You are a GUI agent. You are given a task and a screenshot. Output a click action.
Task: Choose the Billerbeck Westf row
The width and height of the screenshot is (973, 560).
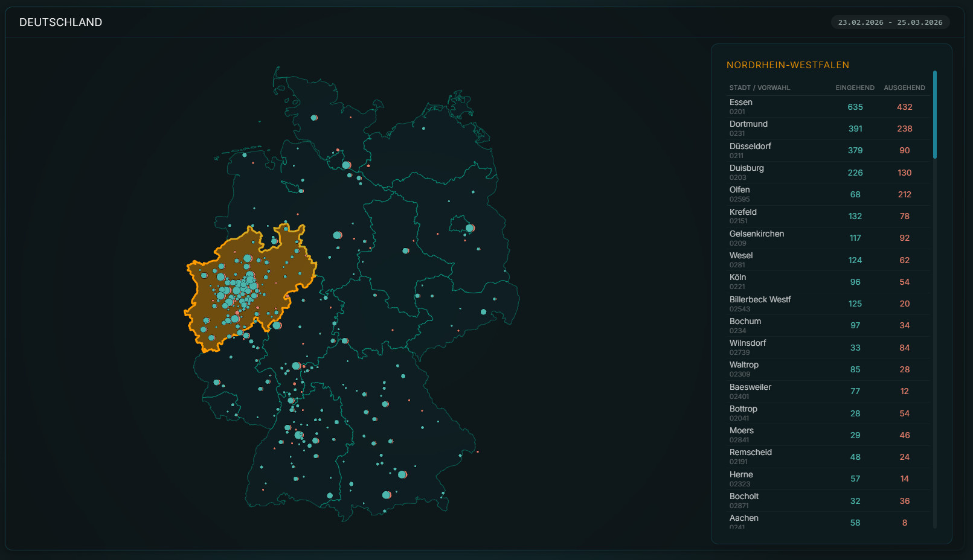click(x=827, y=304)
